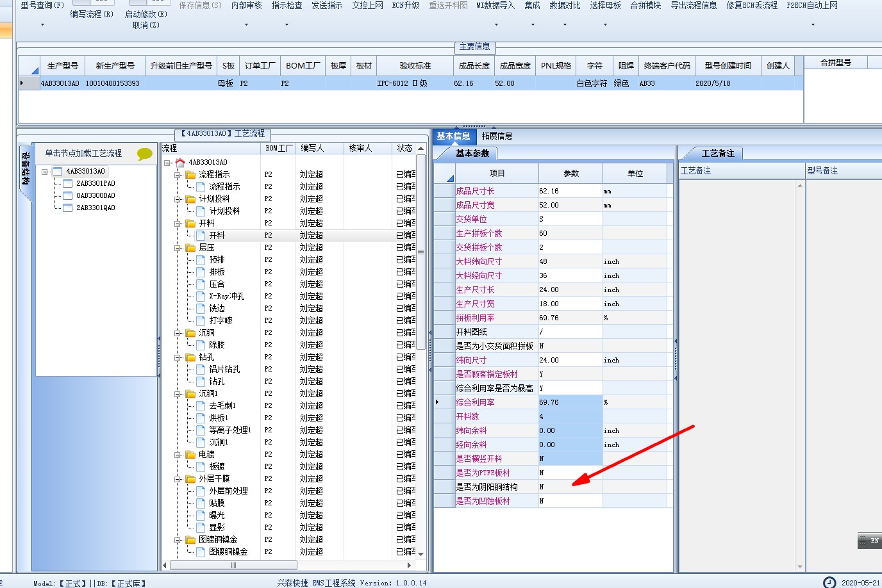Click 取消(Z) toolbar button
Screen dimensions: 882x588
pos(146,25)
